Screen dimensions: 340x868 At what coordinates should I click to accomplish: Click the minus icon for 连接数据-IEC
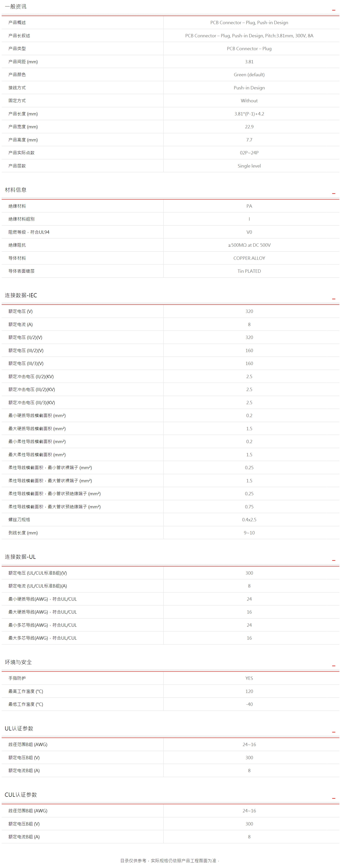pyautogui.click(x=334, y=299)
